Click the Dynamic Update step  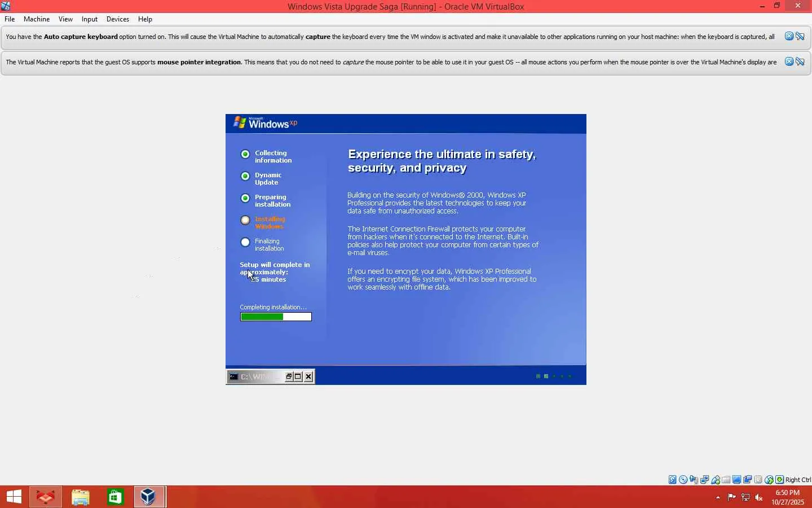[261, 178]
